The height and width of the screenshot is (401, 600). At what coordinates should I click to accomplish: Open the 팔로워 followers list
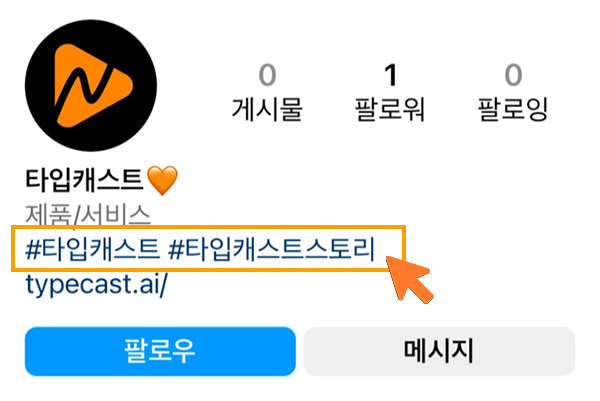click(390, 109)
